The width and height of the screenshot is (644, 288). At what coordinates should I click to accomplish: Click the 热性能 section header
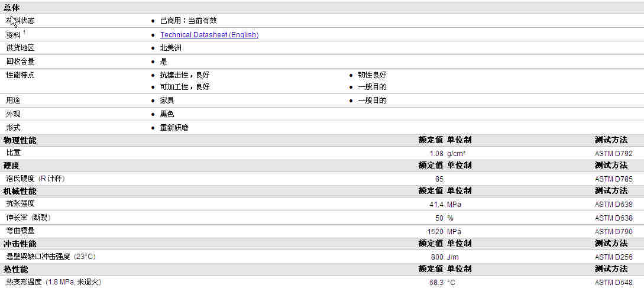(15, 269)
